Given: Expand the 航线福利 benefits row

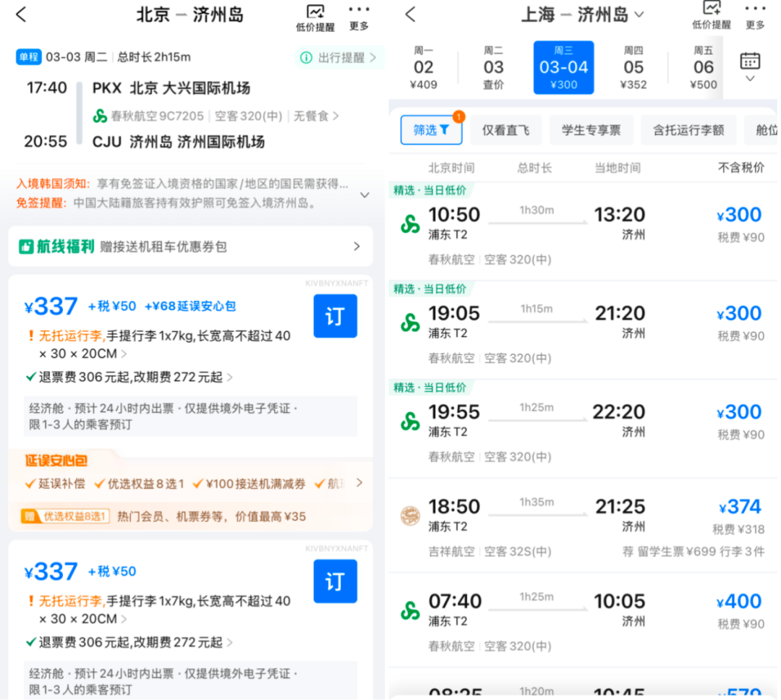Looking at the screenshot, I should click(190, 247).
